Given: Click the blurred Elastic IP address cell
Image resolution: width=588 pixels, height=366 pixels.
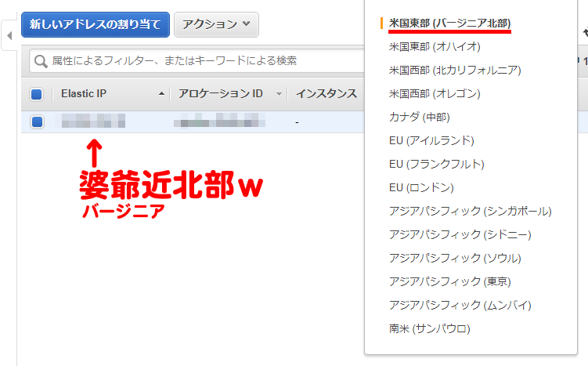Looking at the screenshot, I should [93, 121].
